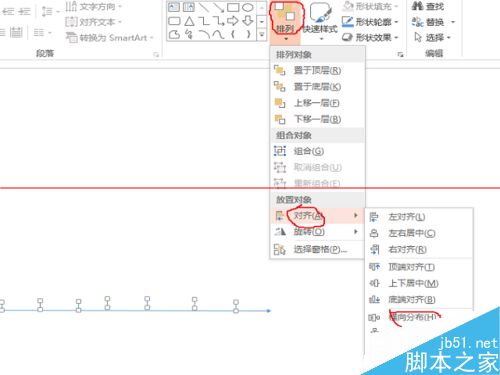Choose the Rectangle shape in gallery

233,7
